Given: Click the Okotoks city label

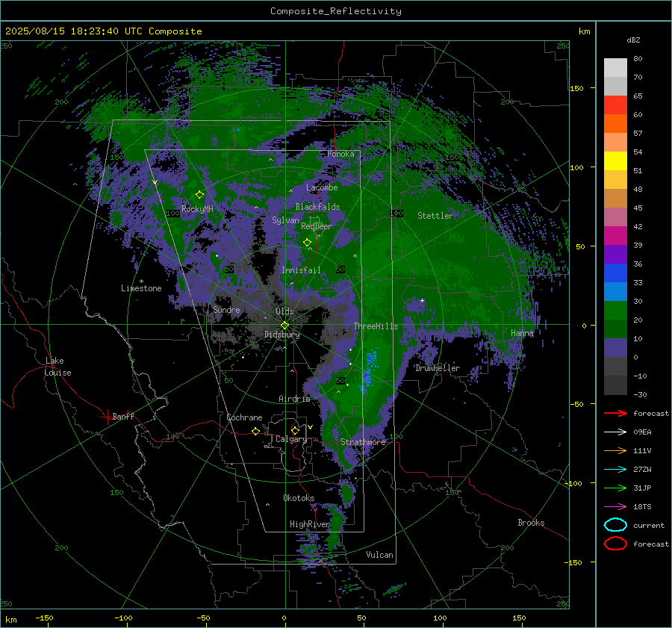Looking at the screenshot, I should 299,498.
